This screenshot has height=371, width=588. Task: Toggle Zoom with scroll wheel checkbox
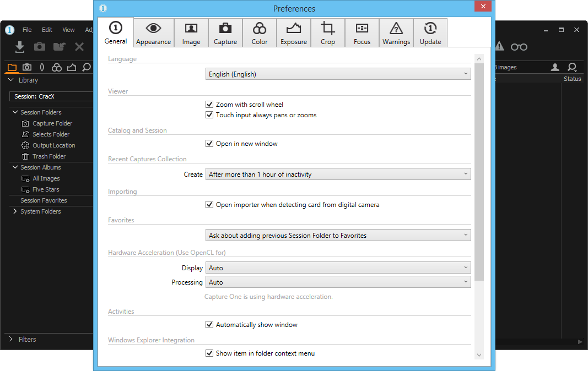point(209,104)
